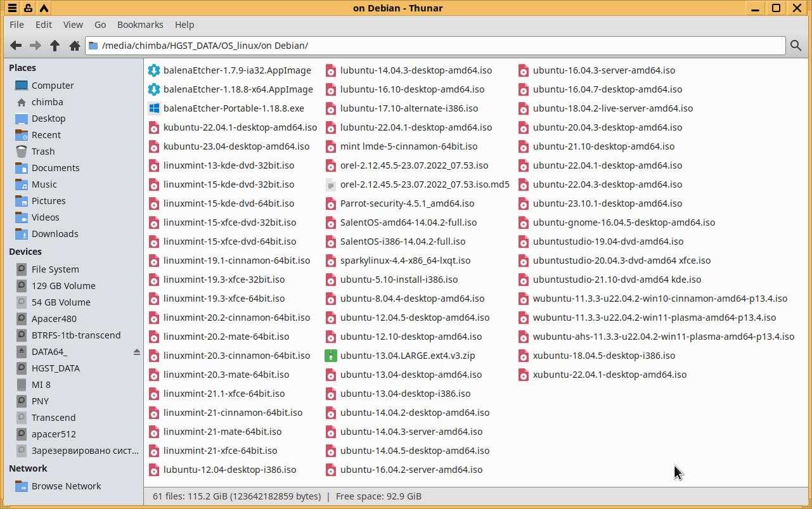This screenshot has width=812, height=509.
Task: Click the File System drive icon
Action: (x=22, y=269)
